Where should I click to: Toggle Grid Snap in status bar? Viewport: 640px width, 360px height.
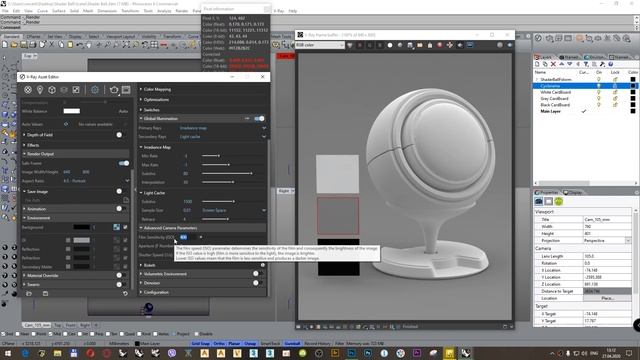pyautogui.click(x=200, y=344)
